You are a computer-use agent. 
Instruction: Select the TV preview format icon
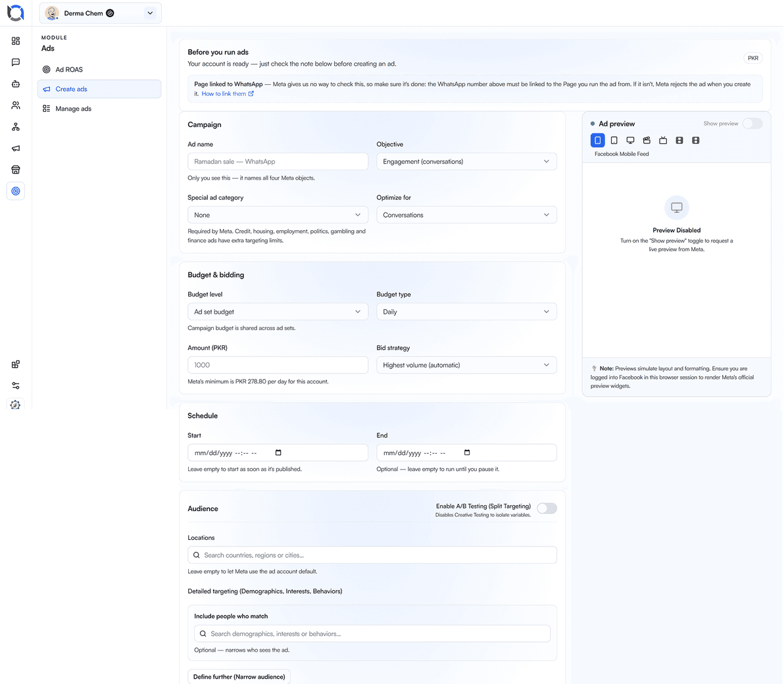[663, 141]
